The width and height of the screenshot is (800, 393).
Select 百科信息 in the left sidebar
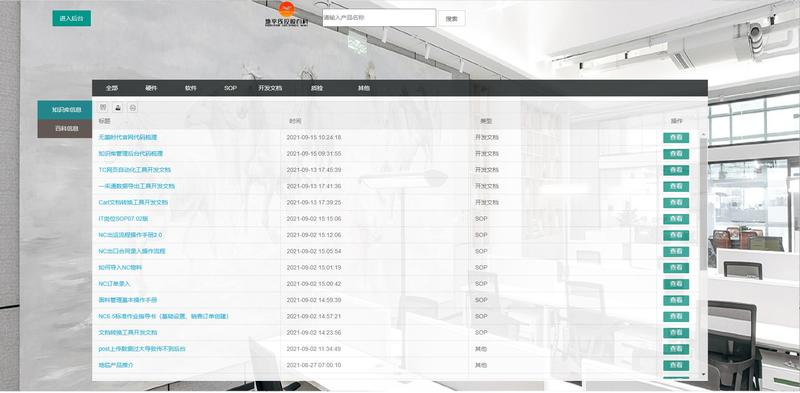(65, 129)
